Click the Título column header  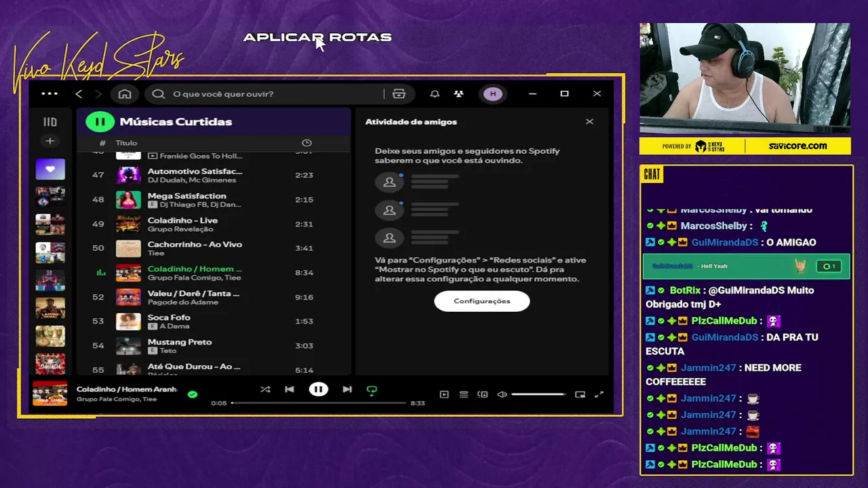tap(126, 143)
